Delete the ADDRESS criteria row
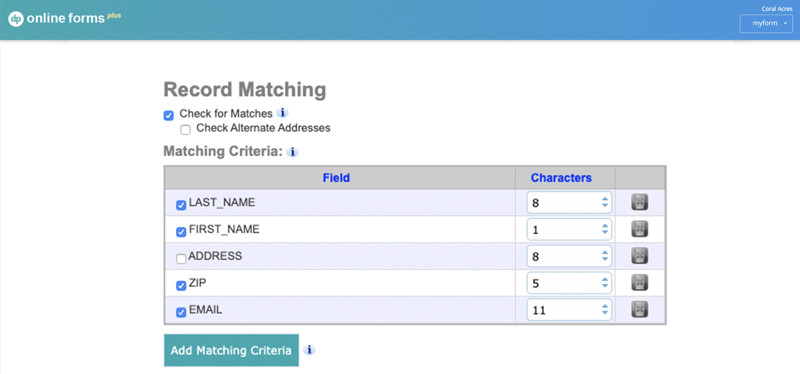 pos(640,256)
